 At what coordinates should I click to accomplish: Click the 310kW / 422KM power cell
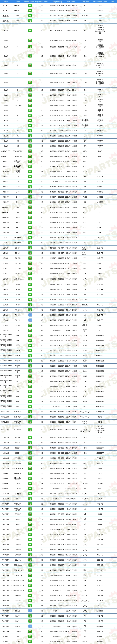click(71, 407)
